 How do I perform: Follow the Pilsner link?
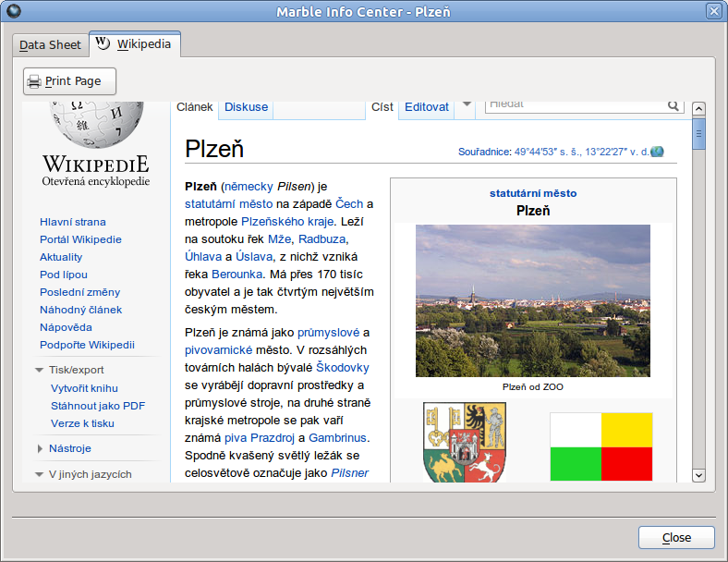tap(349, 473)
